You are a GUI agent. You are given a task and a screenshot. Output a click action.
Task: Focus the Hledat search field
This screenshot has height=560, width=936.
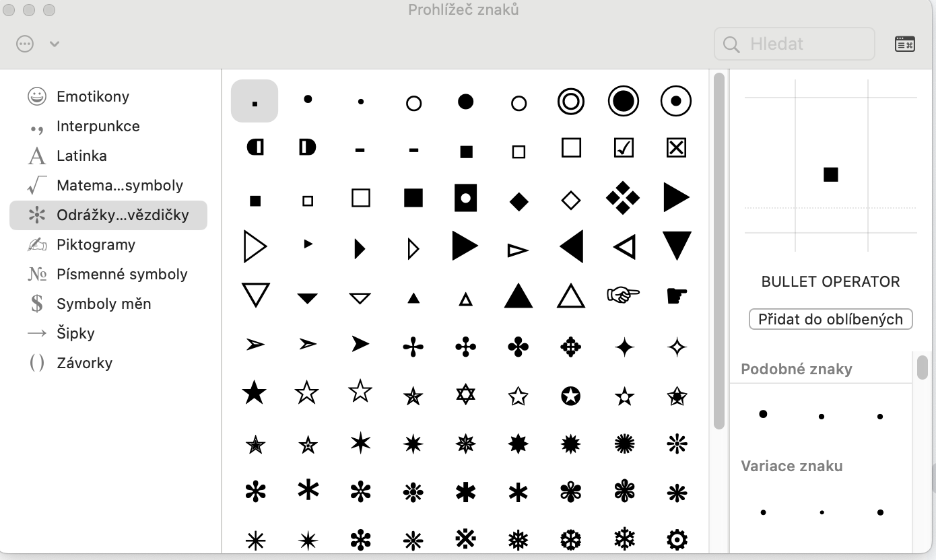click(x=795, y=44)
